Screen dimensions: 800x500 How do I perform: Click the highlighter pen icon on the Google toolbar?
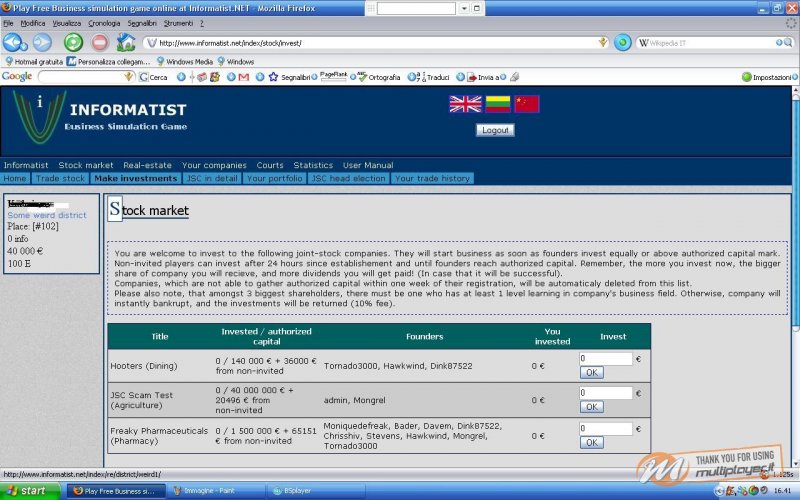click(515, 77)
